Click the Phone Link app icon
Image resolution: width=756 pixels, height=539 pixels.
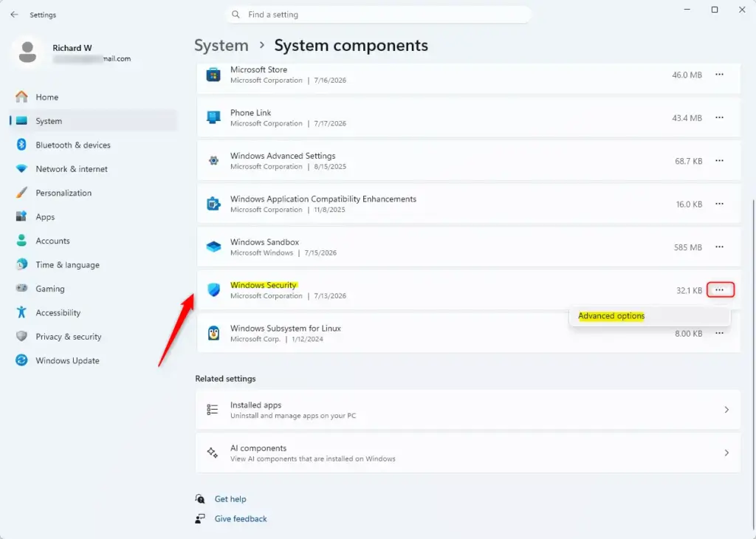tap(213, 117)
